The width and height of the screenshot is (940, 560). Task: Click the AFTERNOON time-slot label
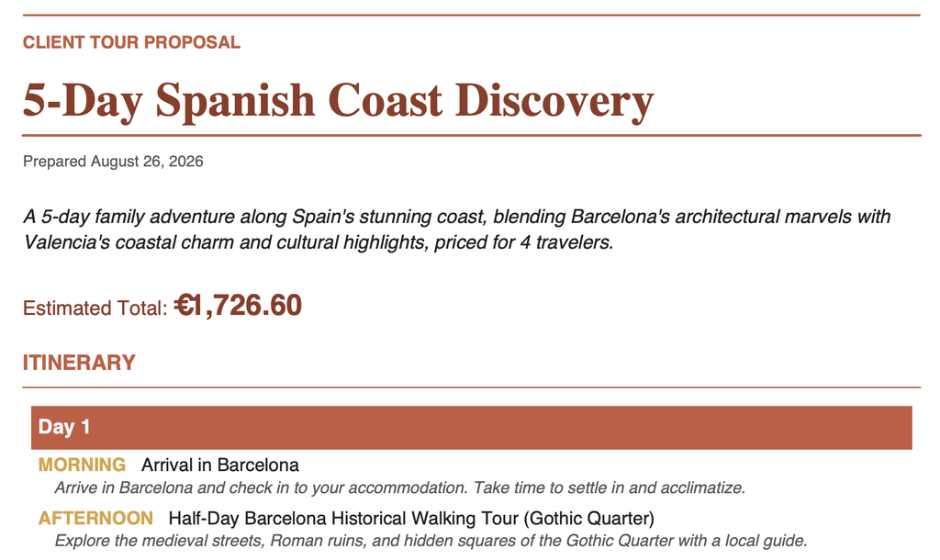click(95, 518)
